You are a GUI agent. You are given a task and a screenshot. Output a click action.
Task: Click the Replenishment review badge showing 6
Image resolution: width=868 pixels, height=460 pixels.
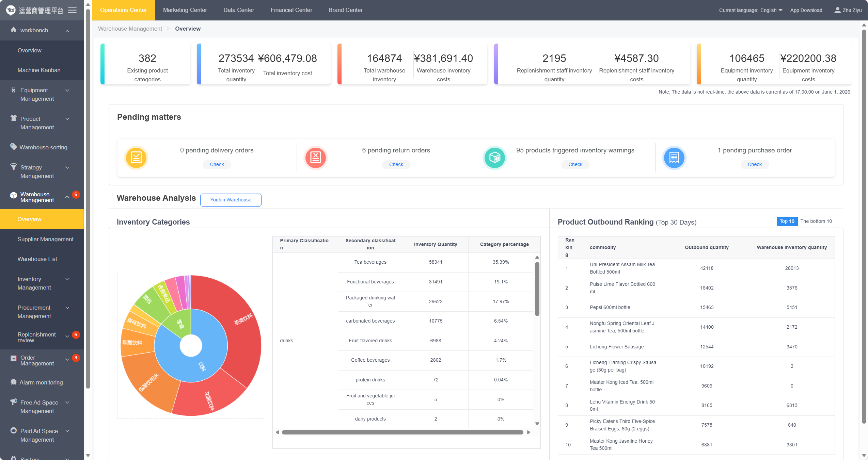76,334
